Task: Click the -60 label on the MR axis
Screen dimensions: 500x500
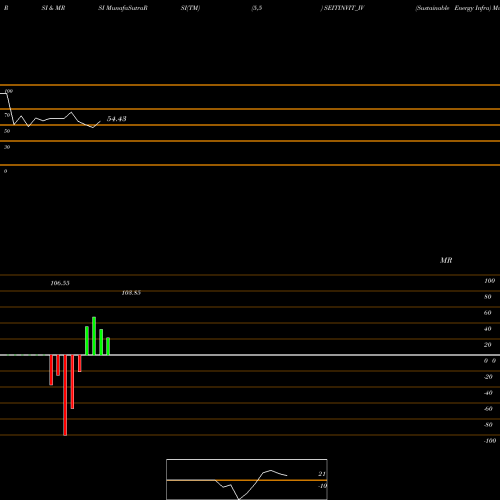Action: point(488,409)
